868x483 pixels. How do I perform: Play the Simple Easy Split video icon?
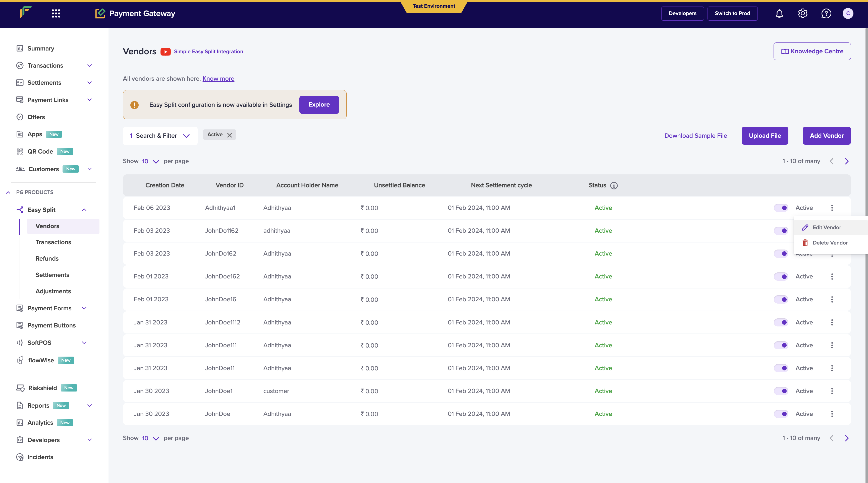coord(166,52)
